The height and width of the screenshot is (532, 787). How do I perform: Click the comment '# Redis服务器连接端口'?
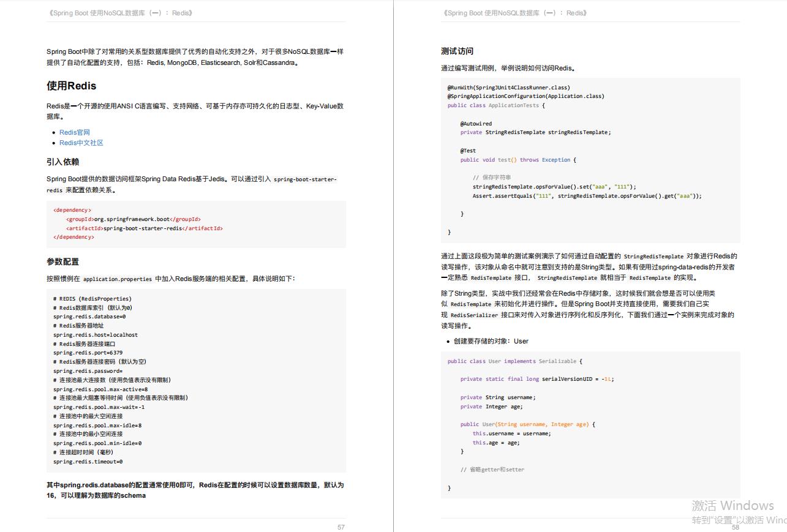(x=84, y=344)
